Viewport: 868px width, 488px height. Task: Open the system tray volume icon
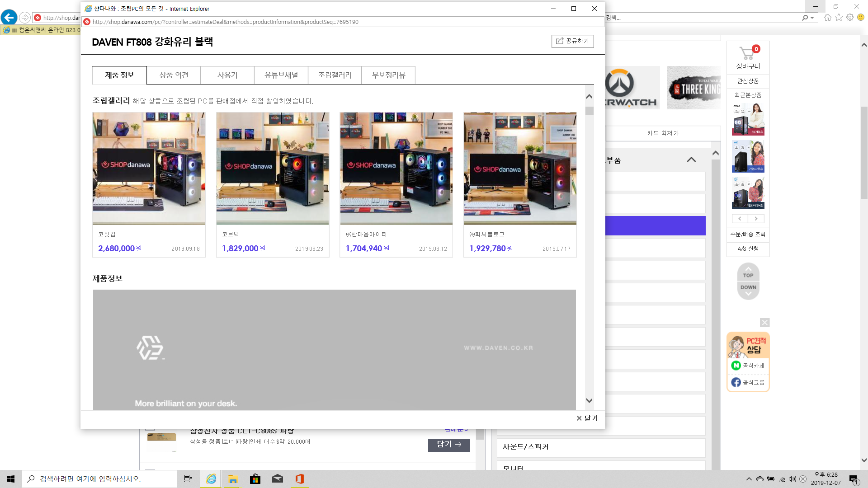[793, 479]
